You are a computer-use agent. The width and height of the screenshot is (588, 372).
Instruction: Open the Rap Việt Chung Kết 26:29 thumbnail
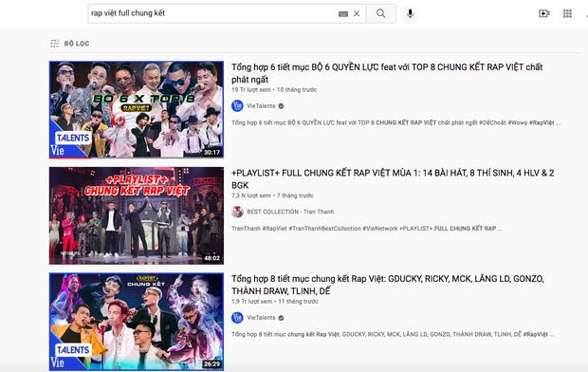coord(137,322)
